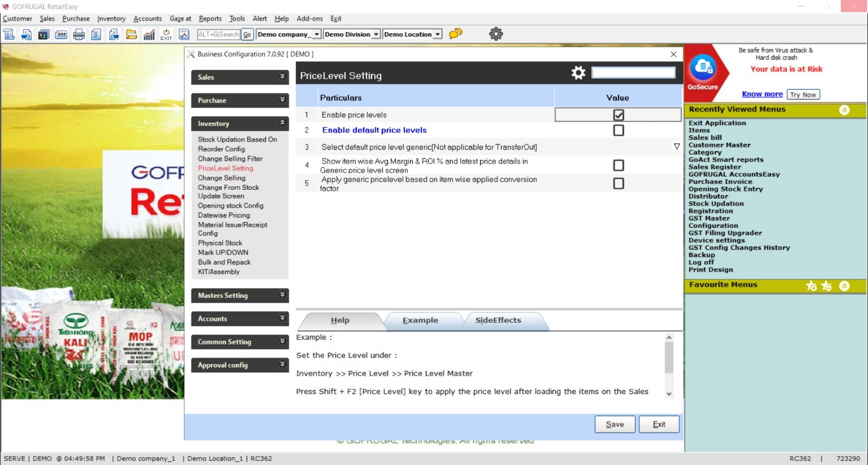This screenshot has width=868, height=465.
Task: Click the example text scrollbar down arrow
Action: click(669, 394)
